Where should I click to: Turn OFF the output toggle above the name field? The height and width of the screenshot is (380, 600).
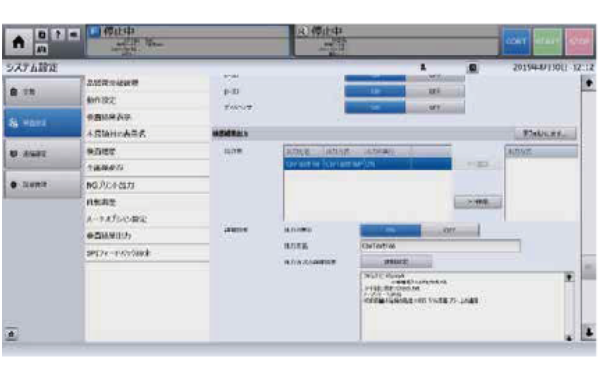pos(450,230)
